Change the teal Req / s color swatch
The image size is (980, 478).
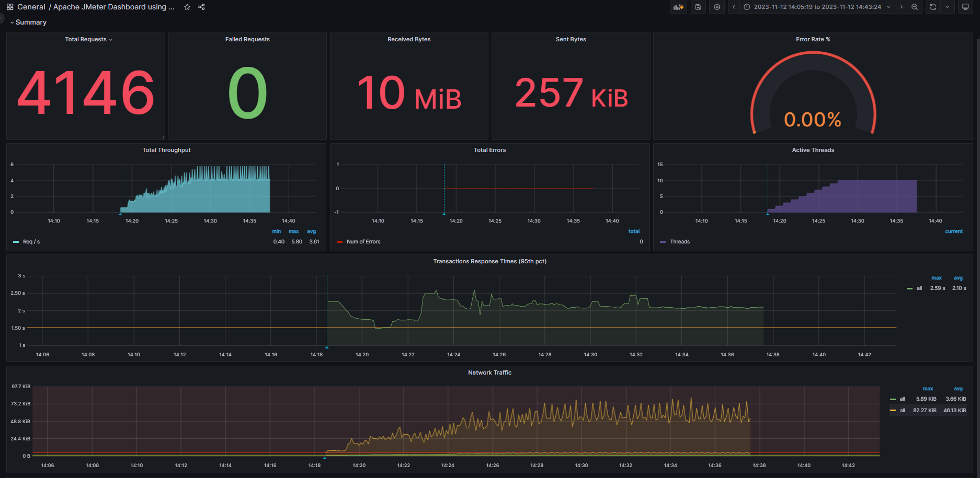click(x=16, y=242)
